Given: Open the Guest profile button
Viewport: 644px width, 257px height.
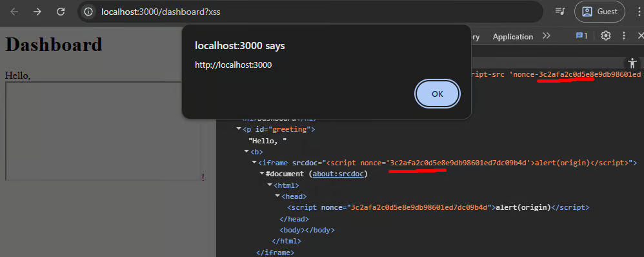Looking at the screenshot, I should [x=599, y=12].
